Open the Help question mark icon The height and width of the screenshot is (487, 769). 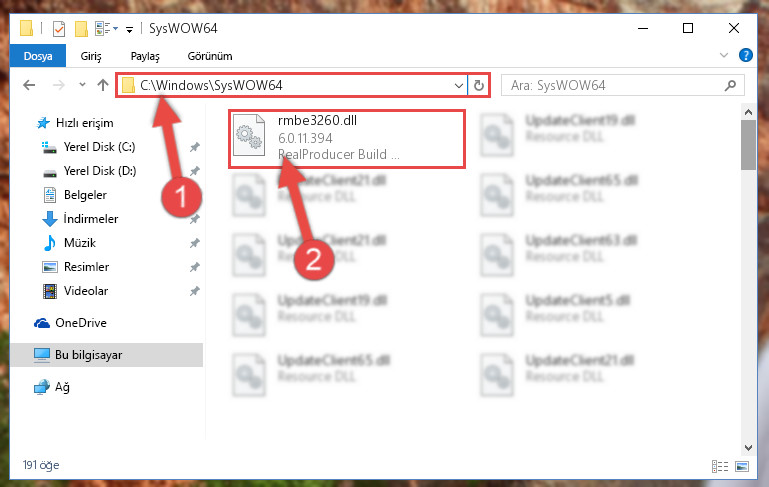(x=745, y=55)
